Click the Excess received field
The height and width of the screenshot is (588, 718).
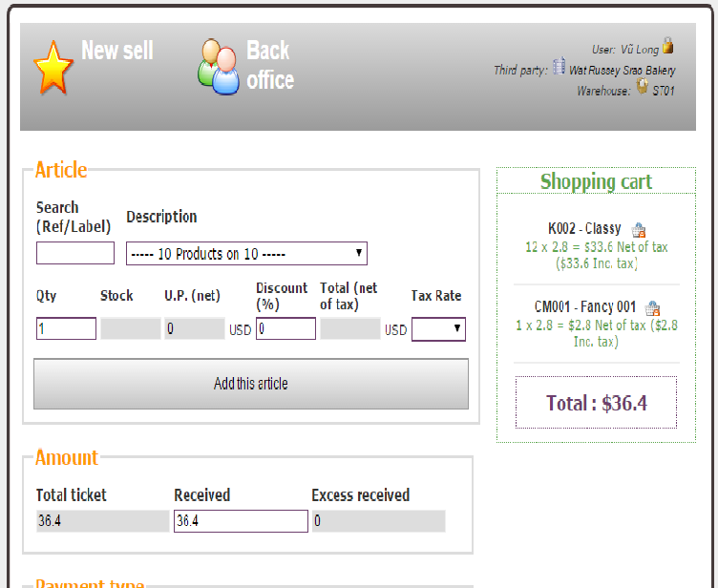tap(378, 521)
